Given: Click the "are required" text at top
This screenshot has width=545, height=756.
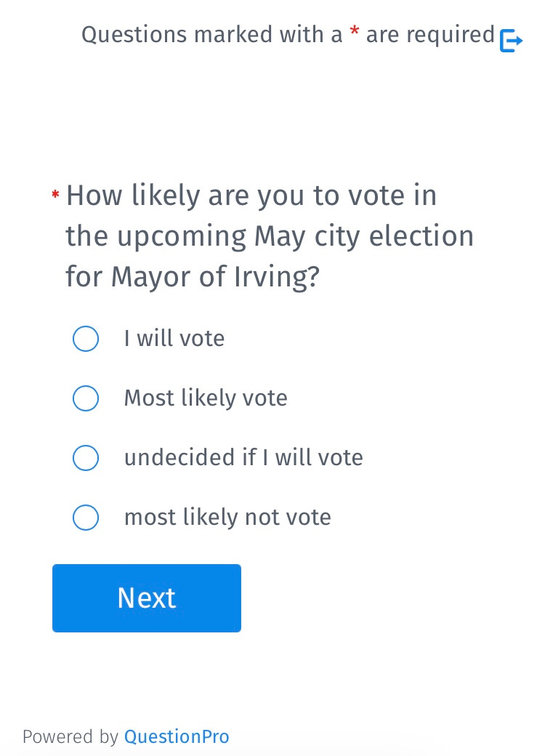Looking at the screenshot, I should 430,35.
